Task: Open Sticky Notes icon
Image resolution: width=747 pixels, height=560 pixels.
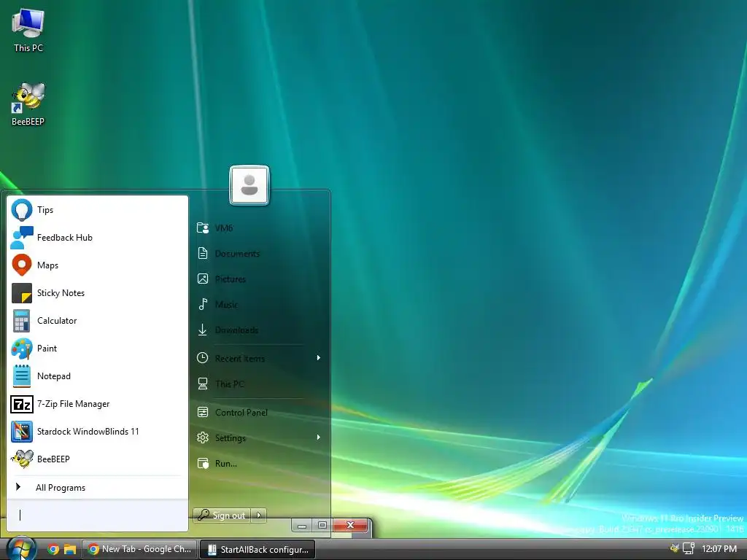Action: pyautogui.click(x=21, y=293)
